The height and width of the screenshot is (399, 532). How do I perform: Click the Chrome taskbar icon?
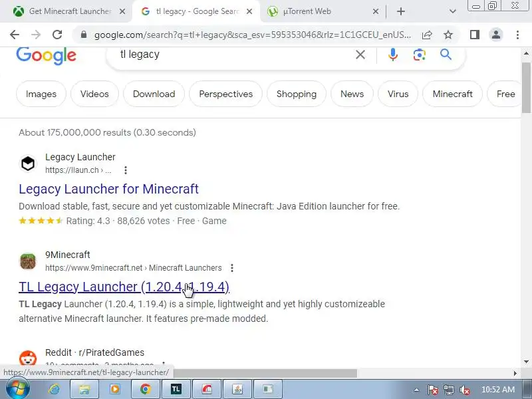point(145,389)
